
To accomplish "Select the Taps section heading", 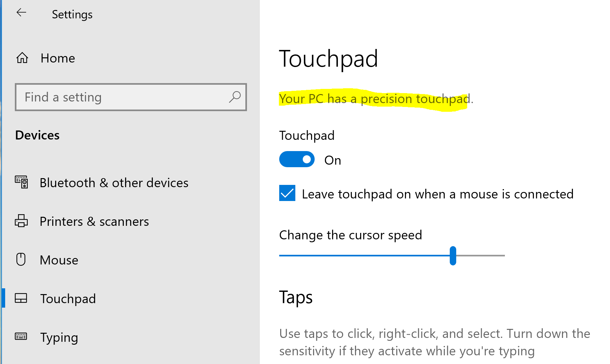I will click(296, 297).
